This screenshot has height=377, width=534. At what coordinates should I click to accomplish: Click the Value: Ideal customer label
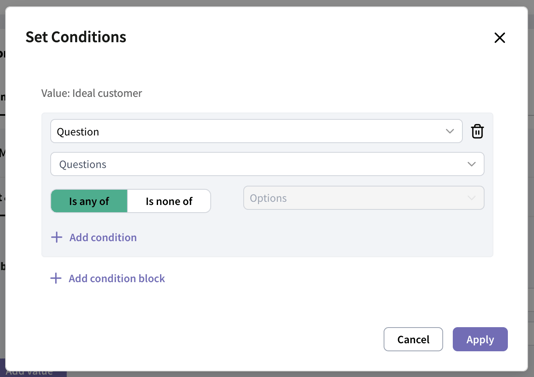(x=92, y=93)
